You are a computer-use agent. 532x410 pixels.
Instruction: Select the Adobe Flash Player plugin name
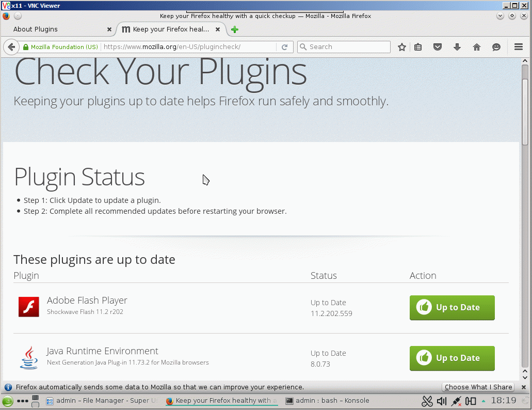[87, 301]
